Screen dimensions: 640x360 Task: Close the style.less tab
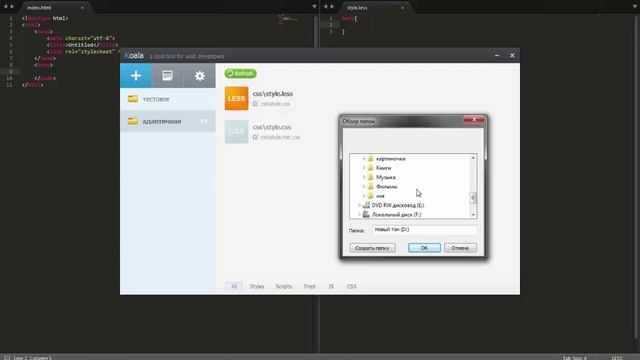(402, 7)
